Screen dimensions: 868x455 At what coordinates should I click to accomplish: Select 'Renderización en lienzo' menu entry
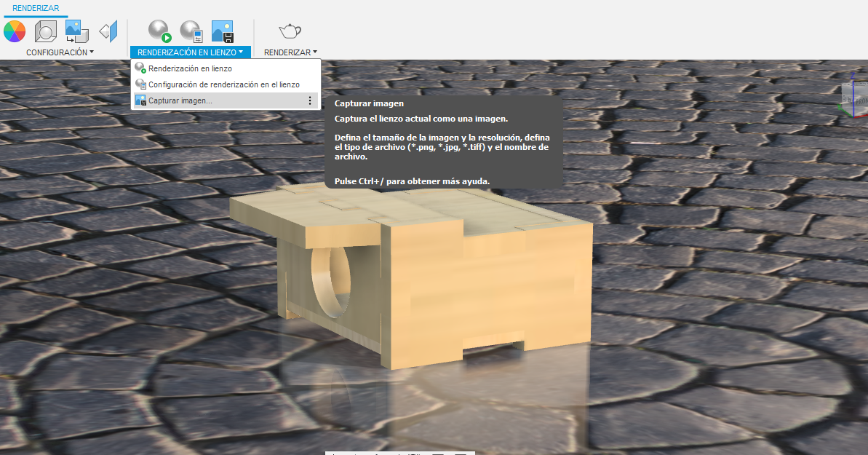[226, 68]
